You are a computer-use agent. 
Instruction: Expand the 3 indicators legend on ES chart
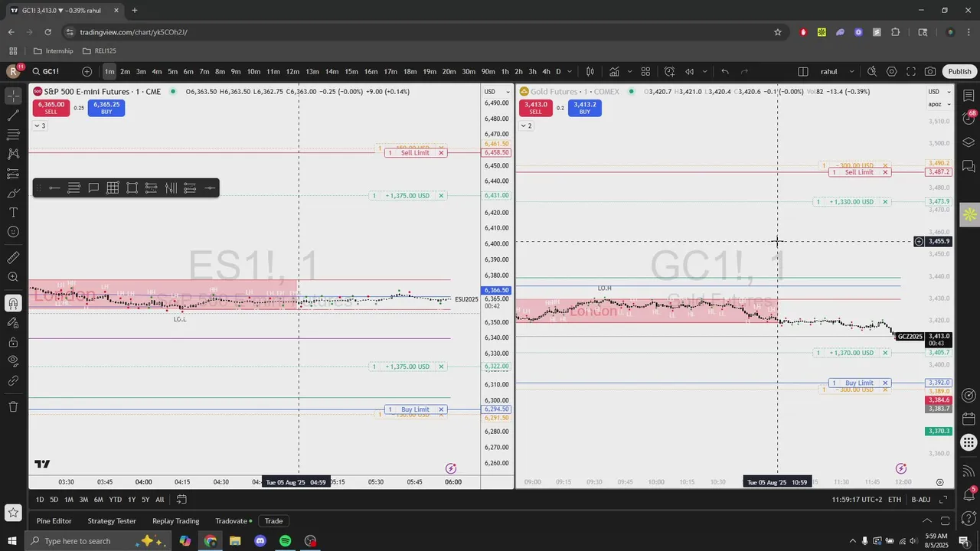pos(39,126)
